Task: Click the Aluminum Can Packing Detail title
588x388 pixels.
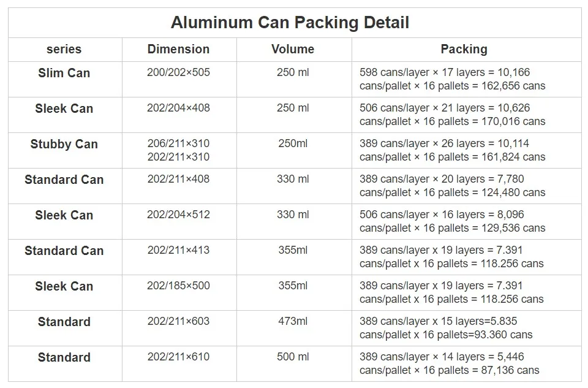Action: (290, 23)
